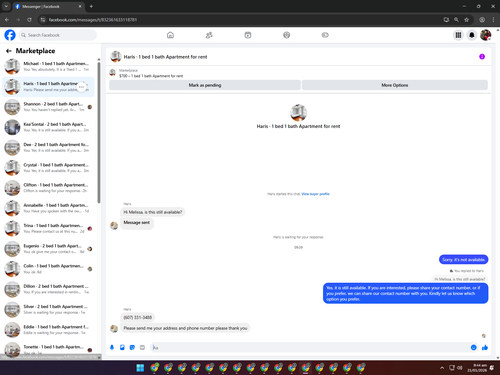
Task: Open the Kea'Sontai 2 bed 1 bath conversation
Action: 48,127
